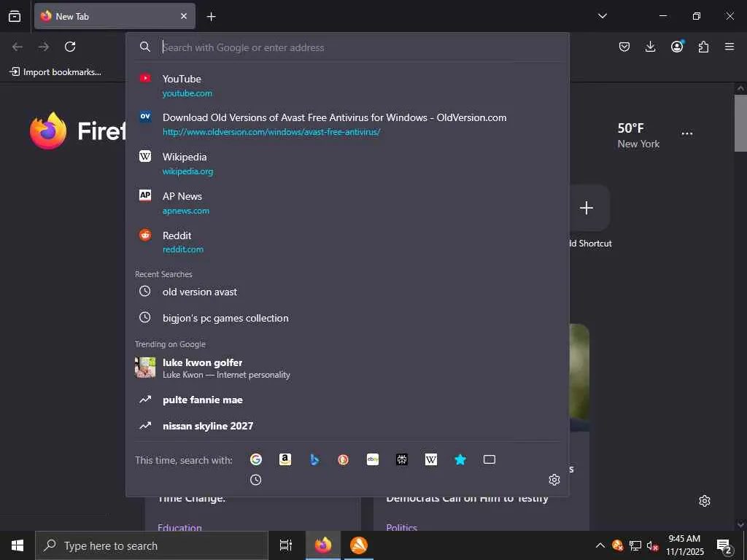Search history using the clock icon below Google
The width and height of the screenshot is (747, 560).
pos(256,480)
